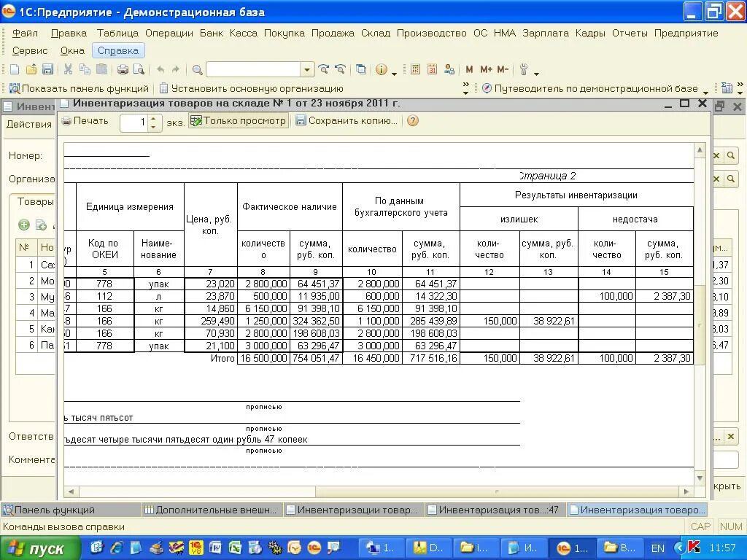Click the copies count input field
This screenshot has width=747, height=560.
(x=134, y=122)
